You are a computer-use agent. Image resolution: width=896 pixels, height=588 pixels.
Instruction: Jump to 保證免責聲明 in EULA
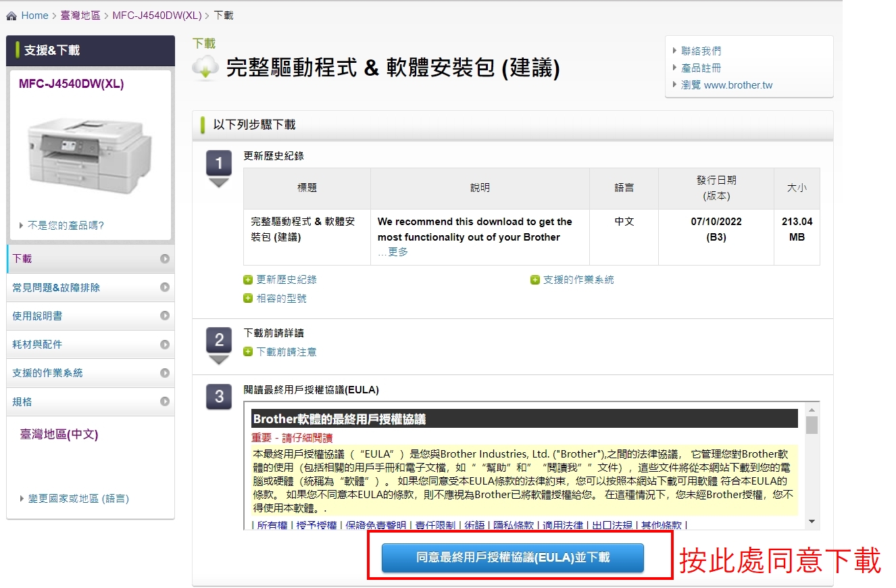pos(376,525)
